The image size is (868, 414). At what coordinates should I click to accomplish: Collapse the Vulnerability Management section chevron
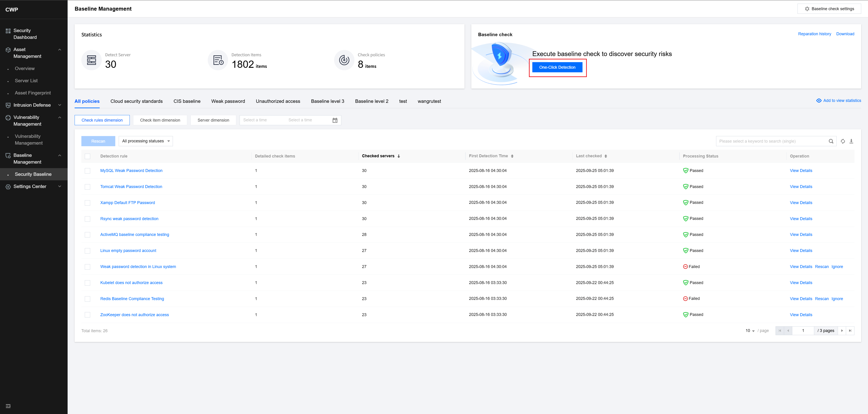[60, 118]
